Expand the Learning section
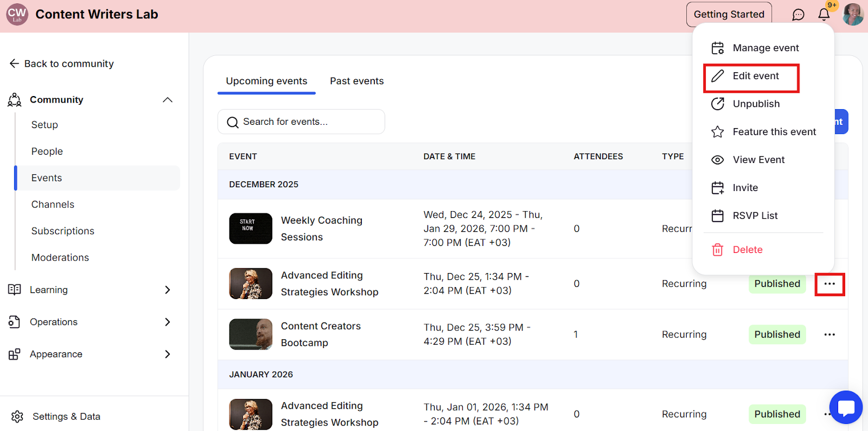The height and width of the screenshot is (431, 868). coord(168,290)
